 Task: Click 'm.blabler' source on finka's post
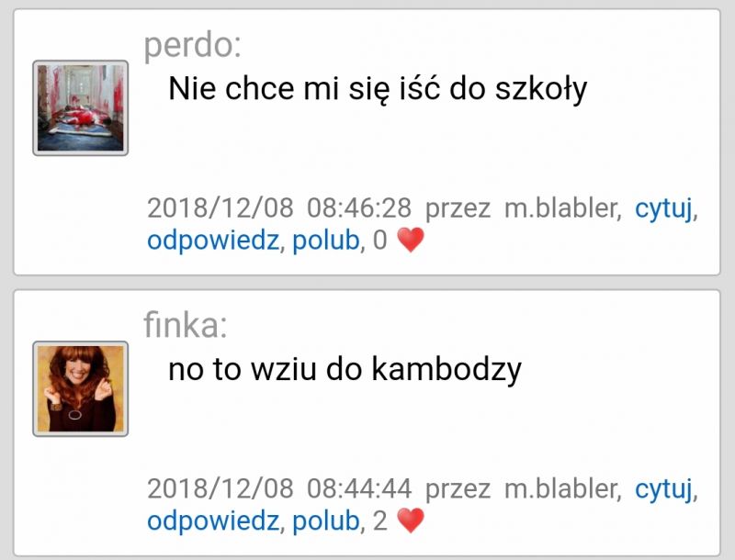point(561,488)
